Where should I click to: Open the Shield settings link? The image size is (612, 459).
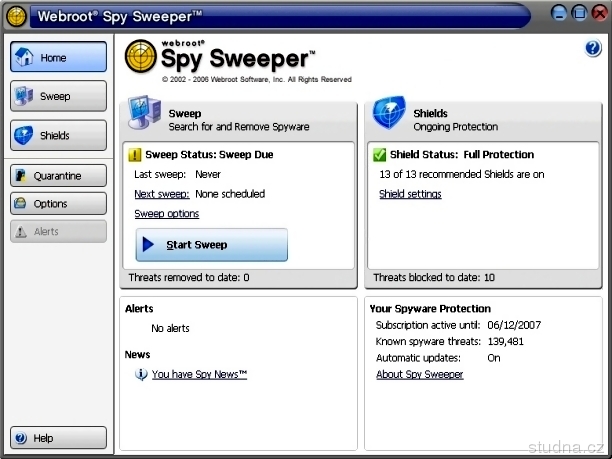[x=410, y=194]
